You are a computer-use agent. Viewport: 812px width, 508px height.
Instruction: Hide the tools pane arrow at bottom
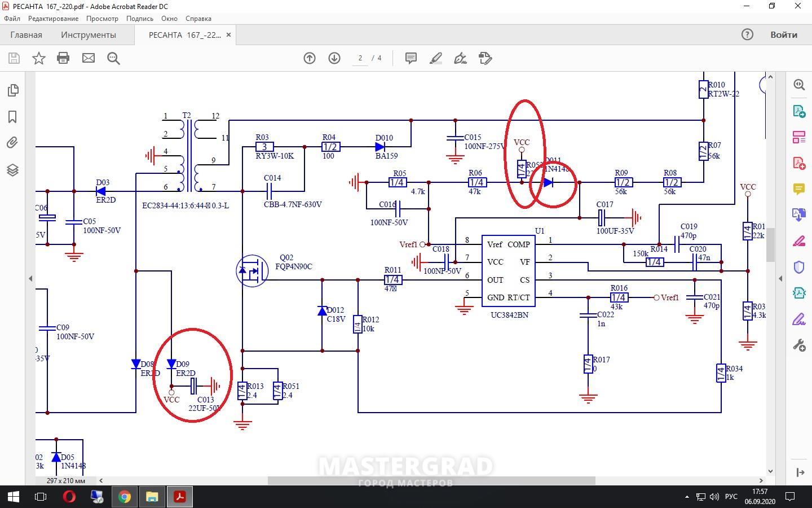[x=799, y=472]
